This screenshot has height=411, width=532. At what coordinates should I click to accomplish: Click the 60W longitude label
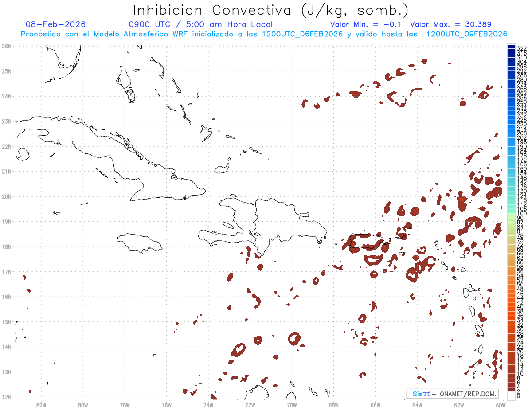tap(501, 405)
